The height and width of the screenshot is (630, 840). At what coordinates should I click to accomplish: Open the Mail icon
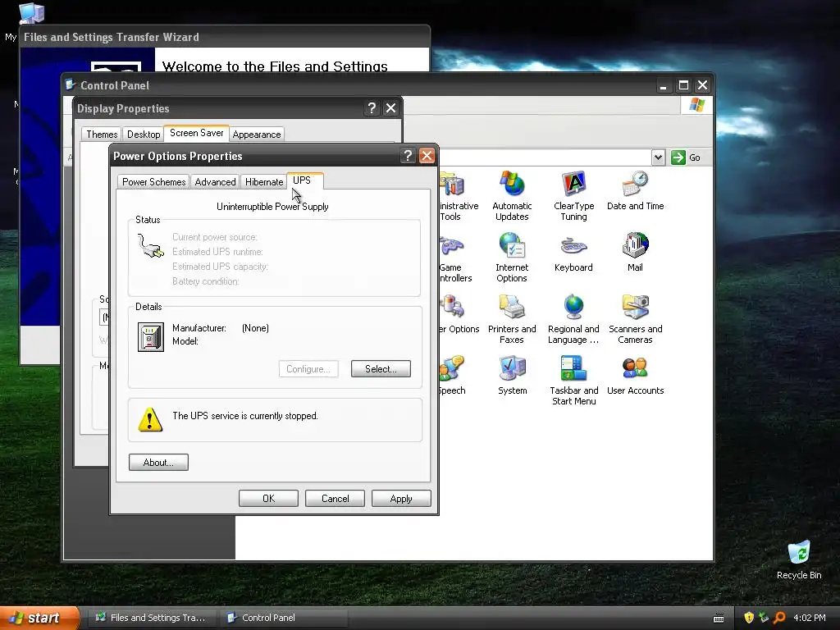pos(636,253)
